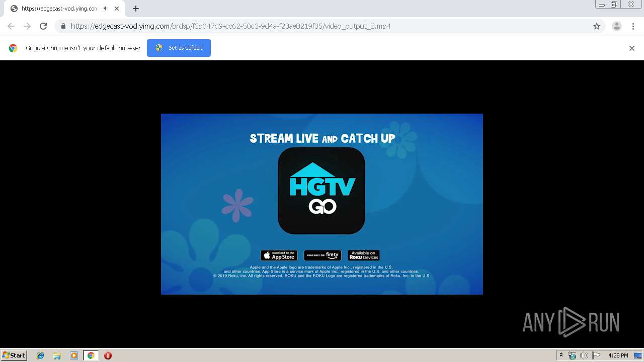644x362 pixels.
Task: Close the edgecast-vod tab
Action: [117, 9]
